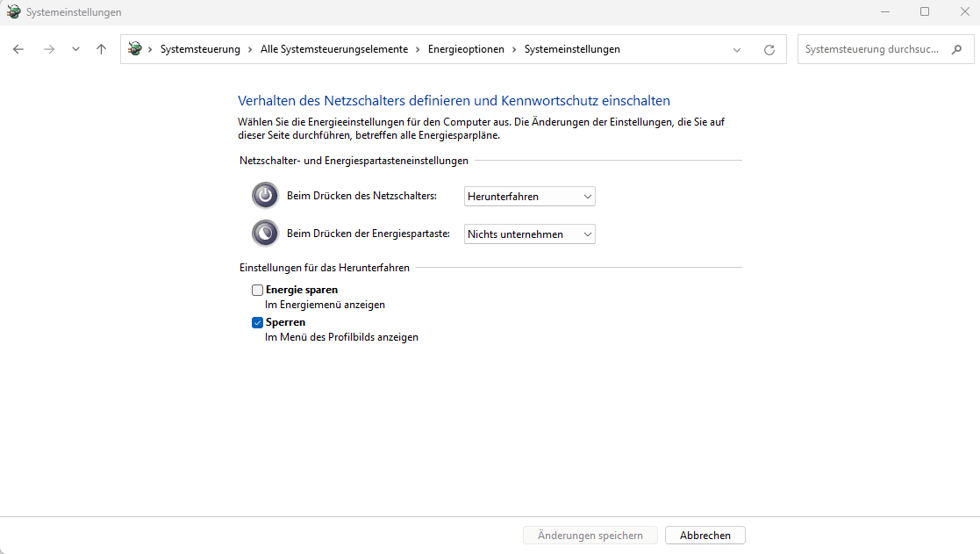Screen dimensions: 980x554
Task: Click the control panel icon in address bar
Action: 134,49
